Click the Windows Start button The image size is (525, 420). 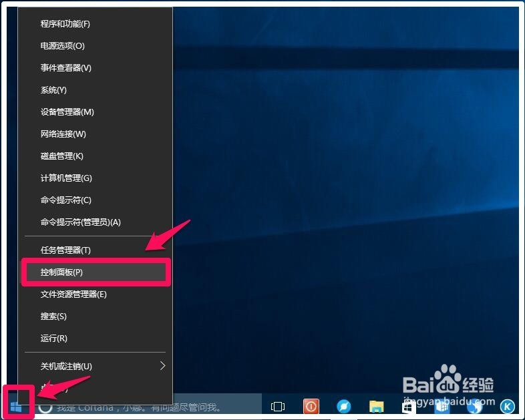click(x=16, y=407)
